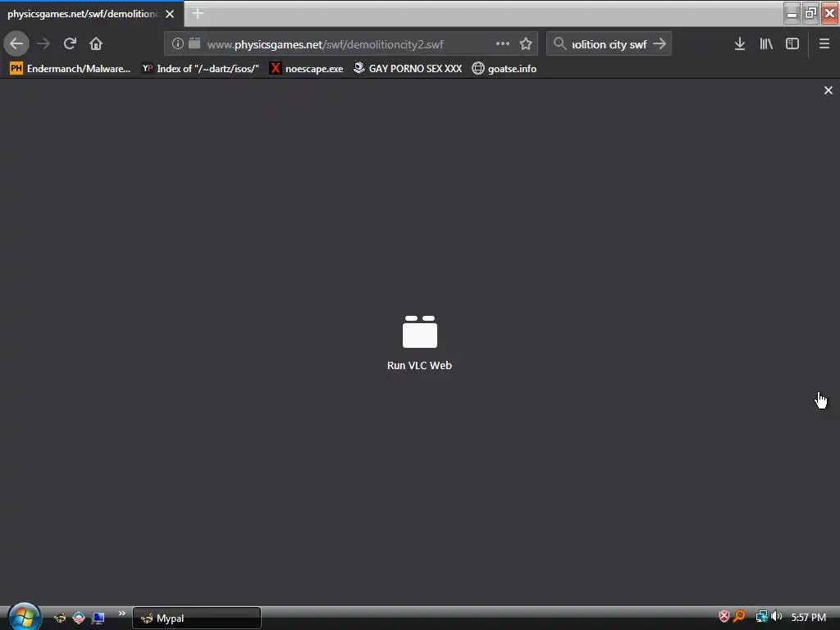Click the red security alert tray icon
The width and height of the screenshot is (840, 630).
tap(724, 617)
